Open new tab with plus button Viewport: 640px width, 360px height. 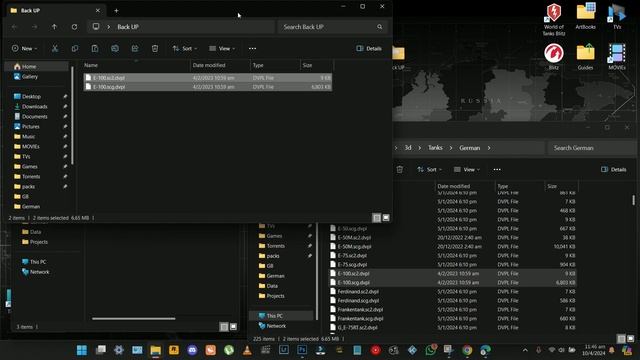[x=116, y=11]
